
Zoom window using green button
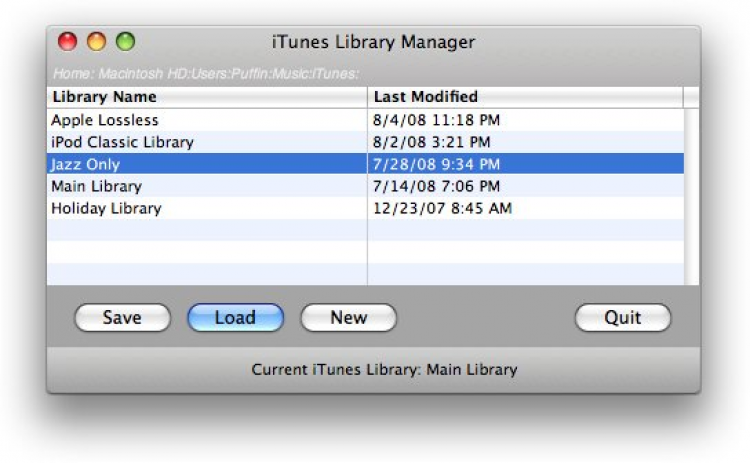[125, 42]
